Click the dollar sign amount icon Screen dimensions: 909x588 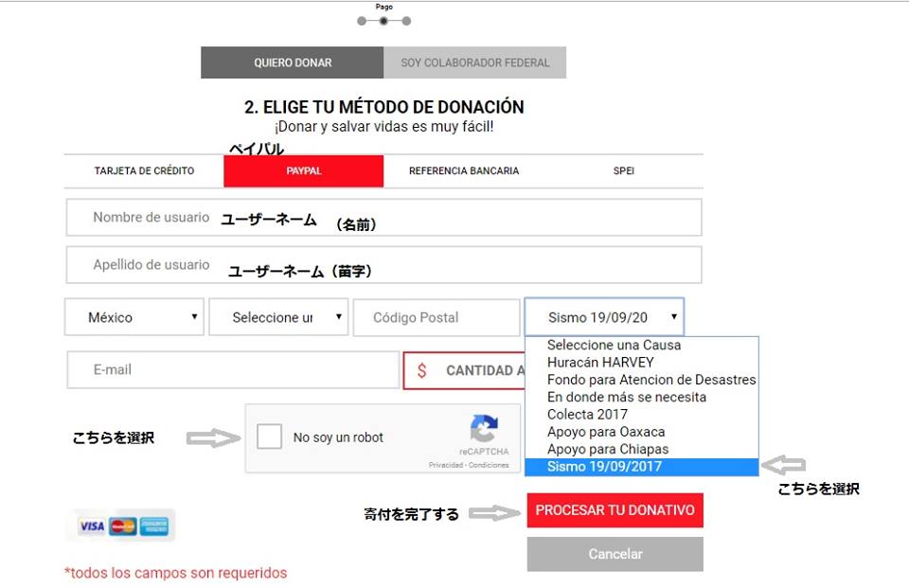coord(422,370)
